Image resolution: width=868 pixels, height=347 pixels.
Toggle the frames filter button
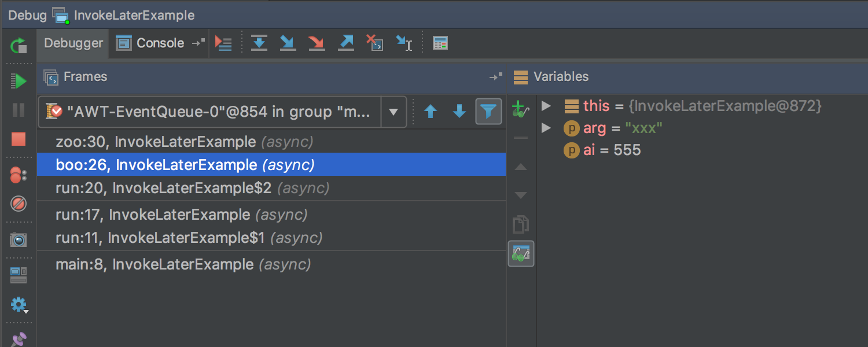tap(488, 112)
